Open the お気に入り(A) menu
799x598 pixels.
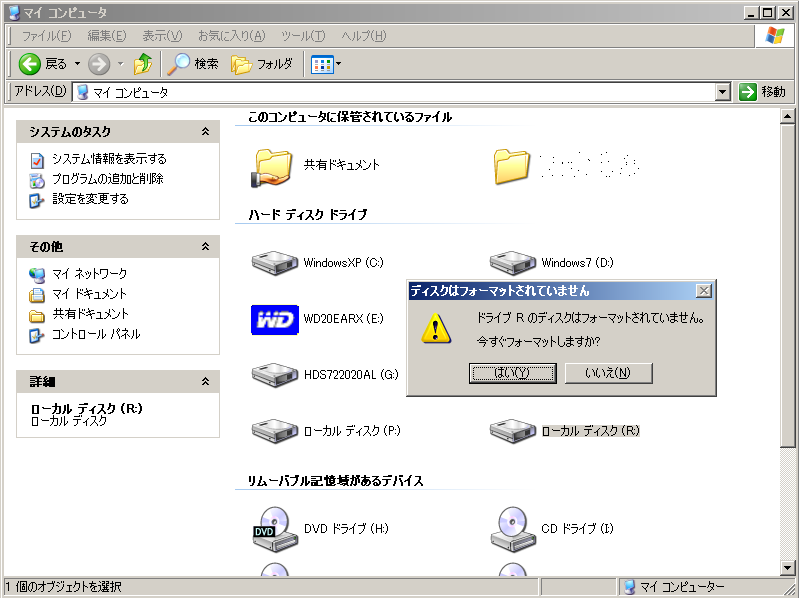231,36
